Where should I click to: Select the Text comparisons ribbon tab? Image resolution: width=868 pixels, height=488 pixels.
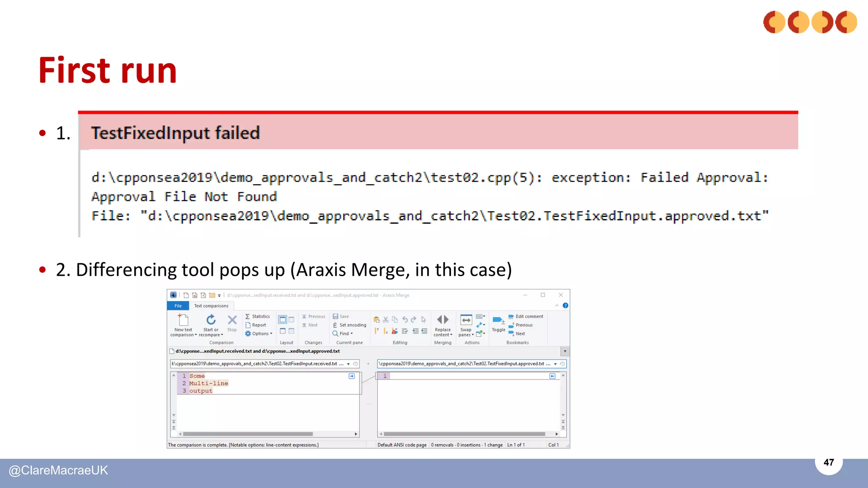click(x=211, y=306)
